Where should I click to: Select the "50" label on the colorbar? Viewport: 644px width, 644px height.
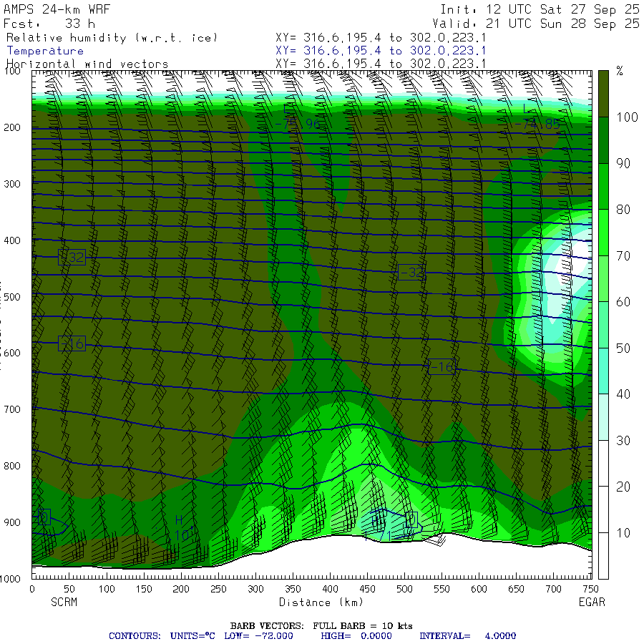point(623,348)
